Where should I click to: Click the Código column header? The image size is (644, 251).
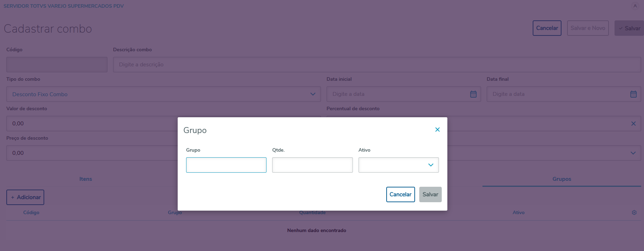click(31, 212)
